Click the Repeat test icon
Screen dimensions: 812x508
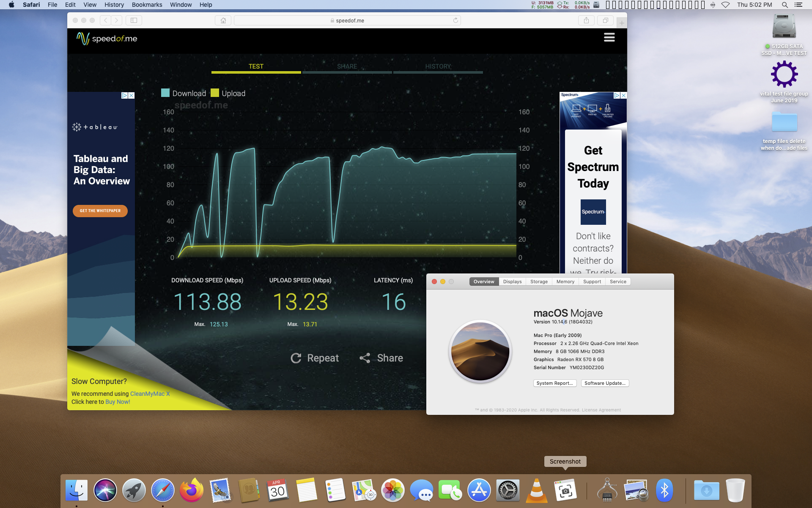[x=296, y=358]
